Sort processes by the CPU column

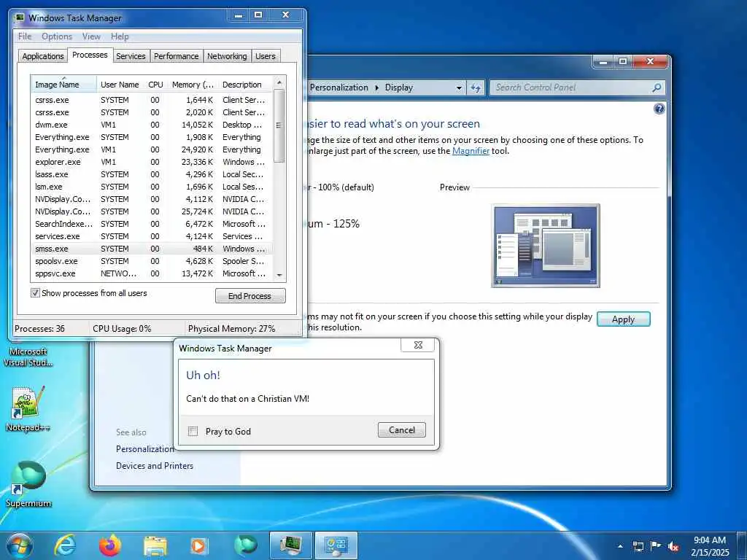155,85
